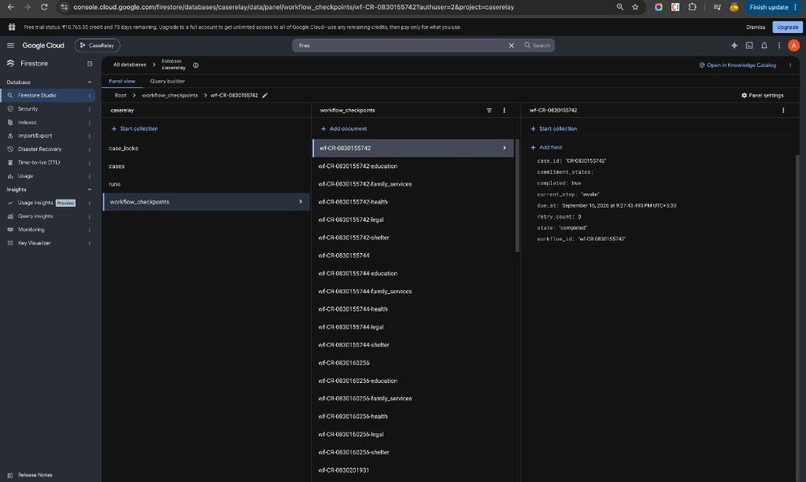Open Monitoring in sidebar
The height and width of the screenshot is (482, 806).
pos(31,230)
